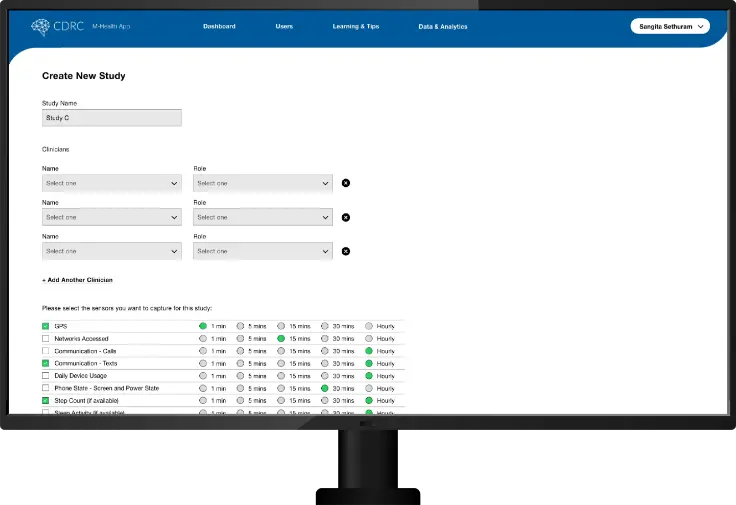This screenshot has width=736, height=505.
Task: Go to the Dashboard nav item
Action: point(219,27)
